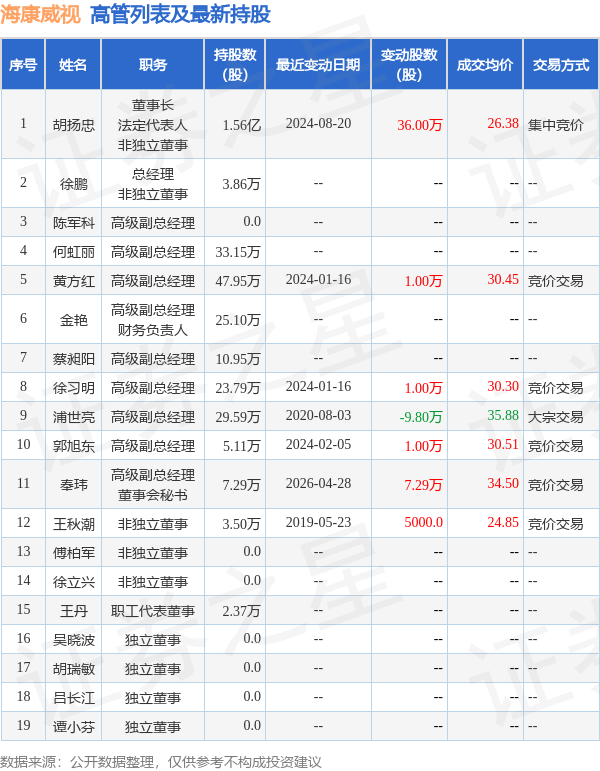Click the 大宗交易 trading method
The width and height of the screenshot is (600, 771).
point(556,417)
